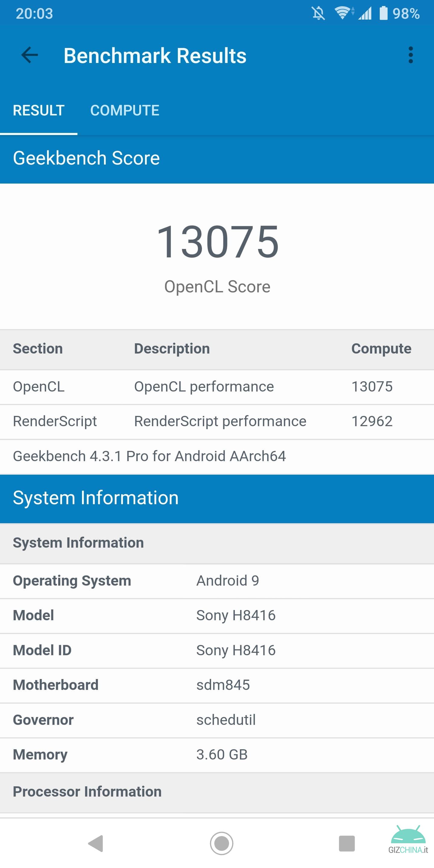
Task: Tap the Governor schedutil row
Action: point(217,720)
